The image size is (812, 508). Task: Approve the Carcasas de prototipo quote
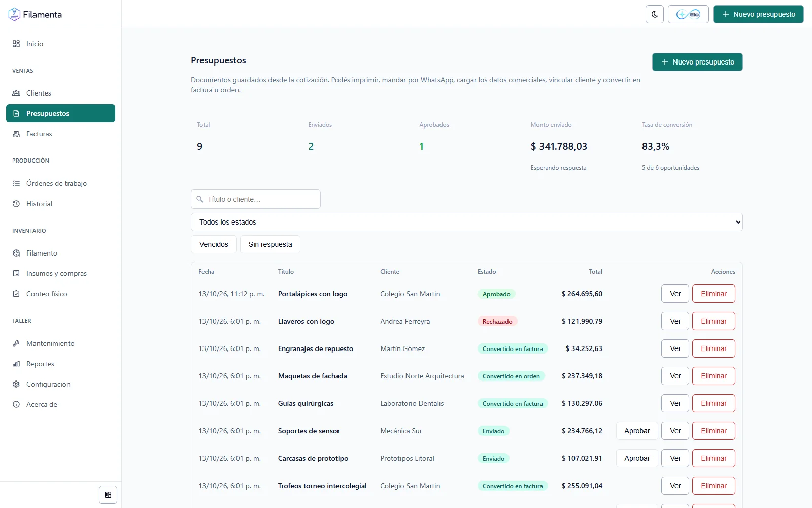(x=637, y=458)
